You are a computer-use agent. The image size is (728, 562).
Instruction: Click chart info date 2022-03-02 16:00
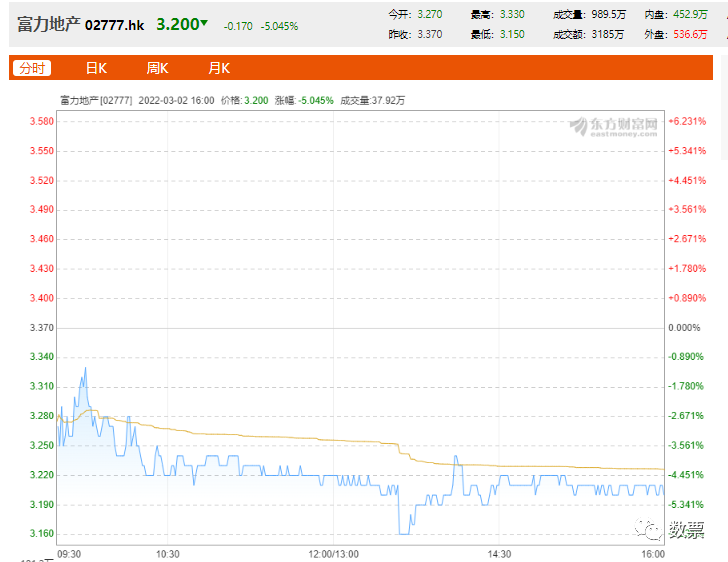[x=176, y=100]
